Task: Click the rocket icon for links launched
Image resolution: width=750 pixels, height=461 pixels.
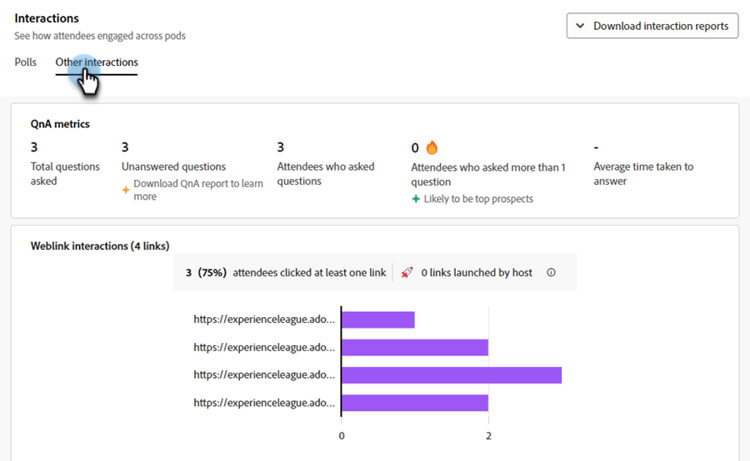Action: pyautogui.click(x=407, y=272)
